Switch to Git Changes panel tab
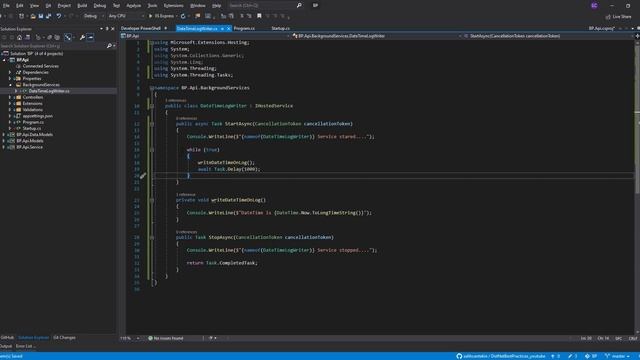640x360 pixels. [64, 338]
